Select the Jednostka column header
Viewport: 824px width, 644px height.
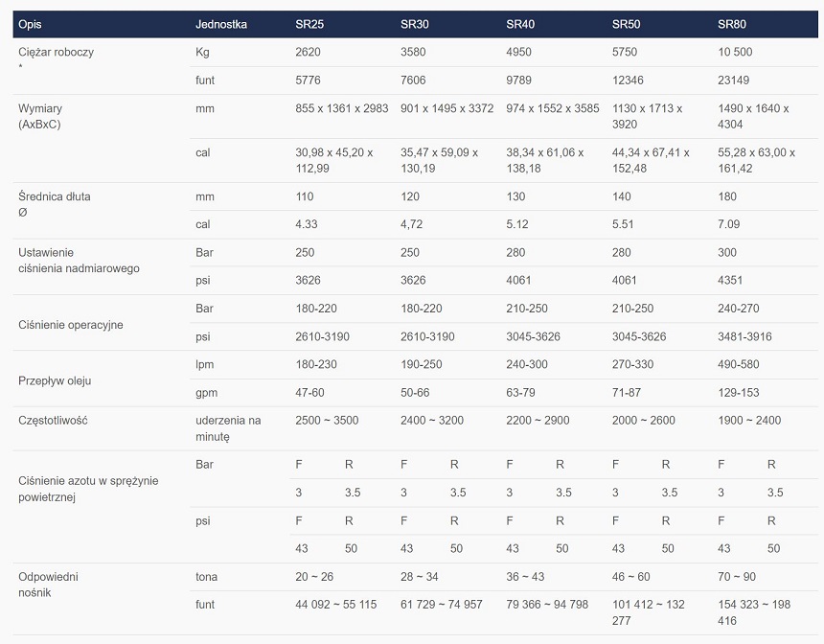point(221,24)
